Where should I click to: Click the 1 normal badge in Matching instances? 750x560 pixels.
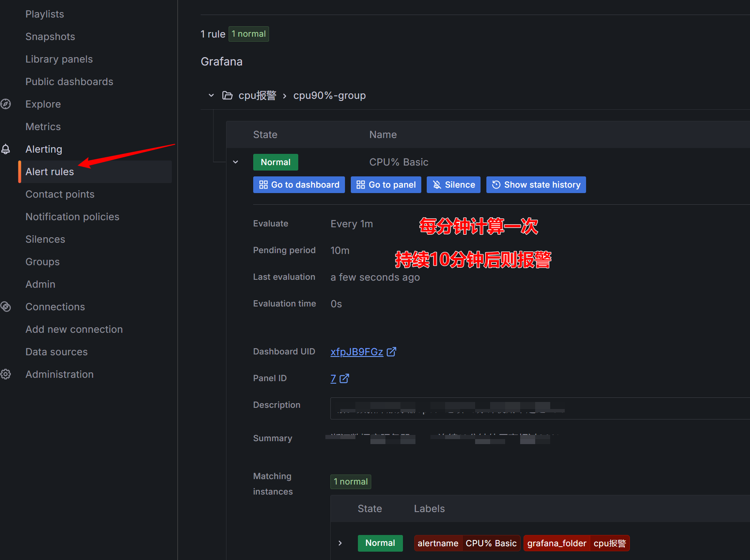coord(351,482)
